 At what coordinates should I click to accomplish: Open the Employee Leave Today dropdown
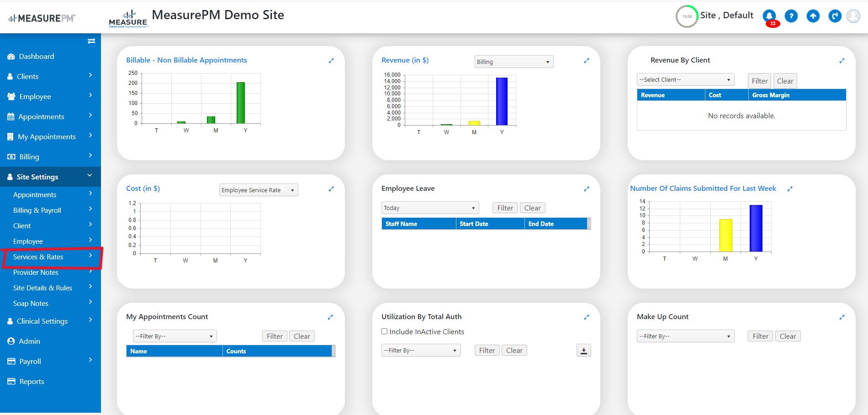[430, 208]
